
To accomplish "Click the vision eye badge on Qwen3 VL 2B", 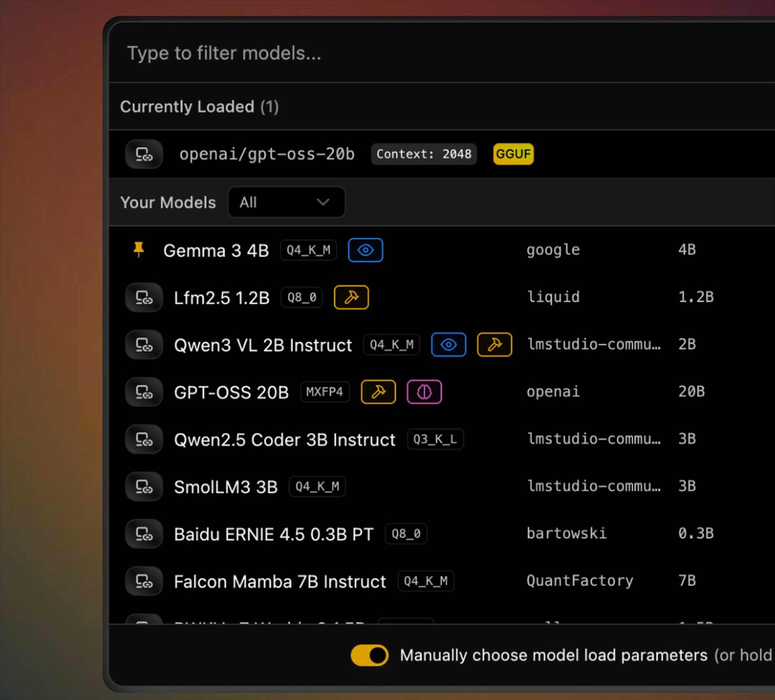I will coord(448,345).
